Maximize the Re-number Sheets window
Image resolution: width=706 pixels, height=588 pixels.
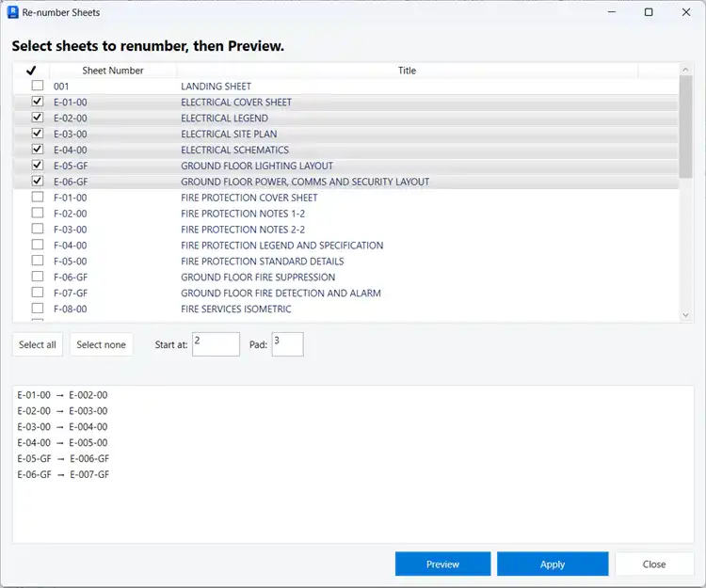pyautogui.click(x=649, y=12)
